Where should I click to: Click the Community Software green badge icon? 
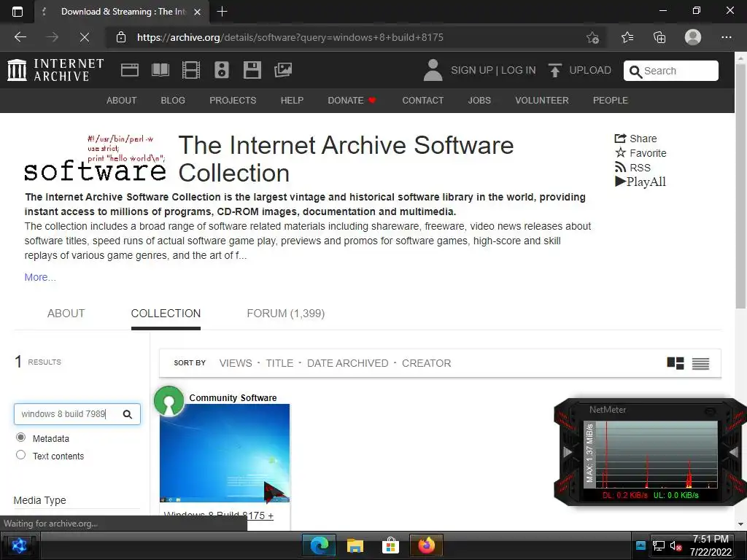pos(169,401)
